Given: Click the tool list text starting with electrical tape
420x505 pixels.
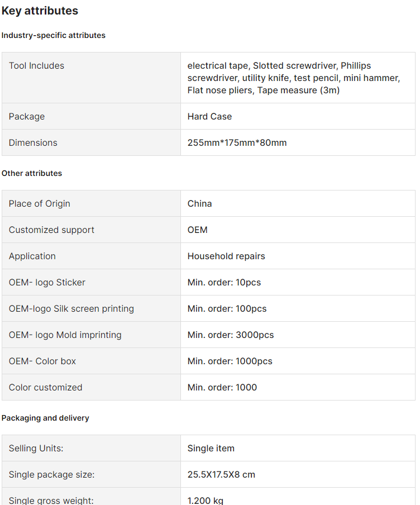Looking at the screenshot, I should (x=293, y=78).
